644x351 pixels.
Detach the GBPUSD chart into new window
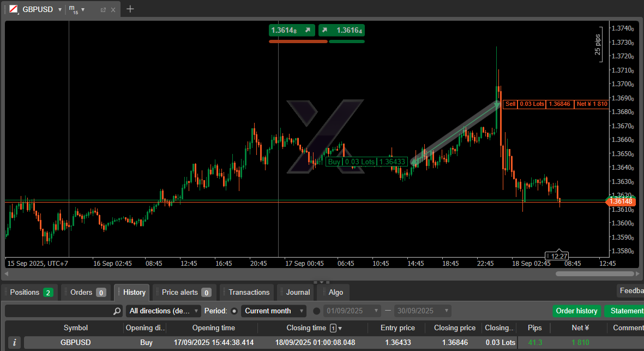103,10
